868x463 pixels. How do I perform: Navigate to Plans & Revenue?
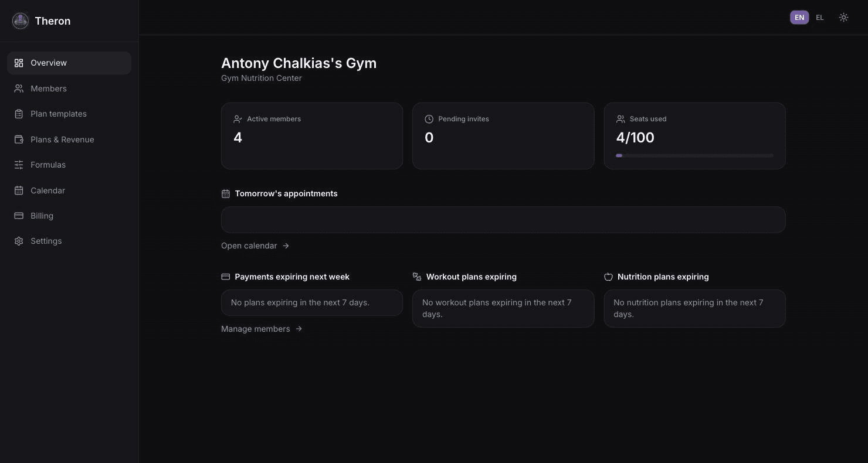pos(69,139)
